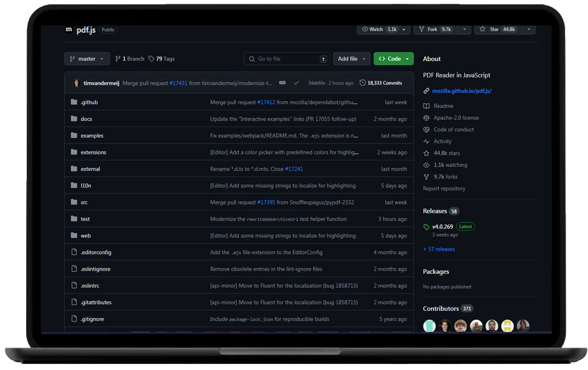Click the tag icon next to v4.0.269
588x370 pixels.
426,227
